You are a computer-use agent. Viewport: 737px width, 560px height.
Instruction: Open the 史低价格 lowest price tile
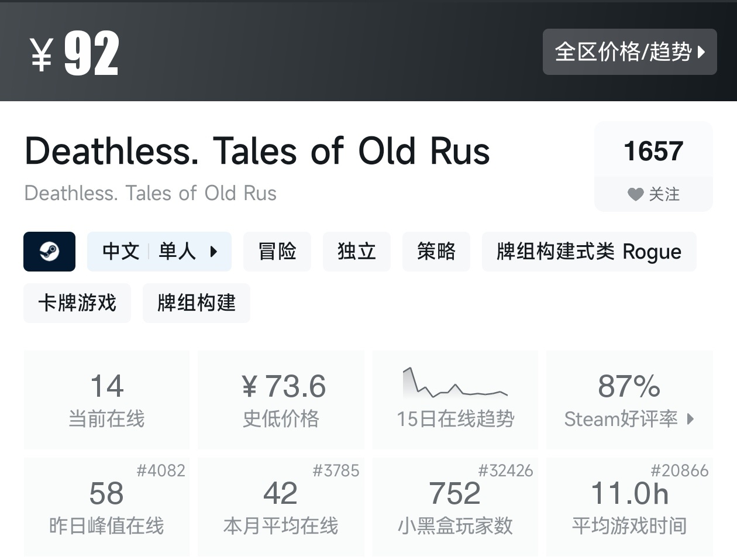pyautogui.click(x=281, y=399)
